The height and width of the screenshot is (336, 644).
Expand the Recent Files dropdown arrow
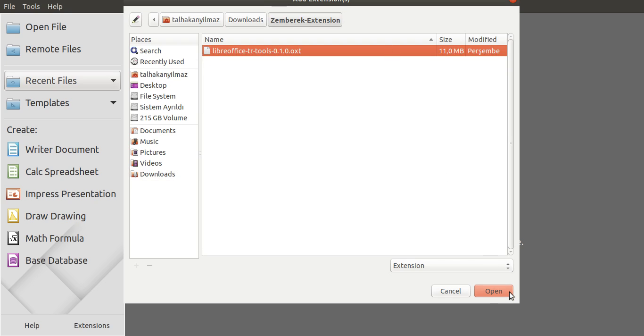[x=113, y=81]
